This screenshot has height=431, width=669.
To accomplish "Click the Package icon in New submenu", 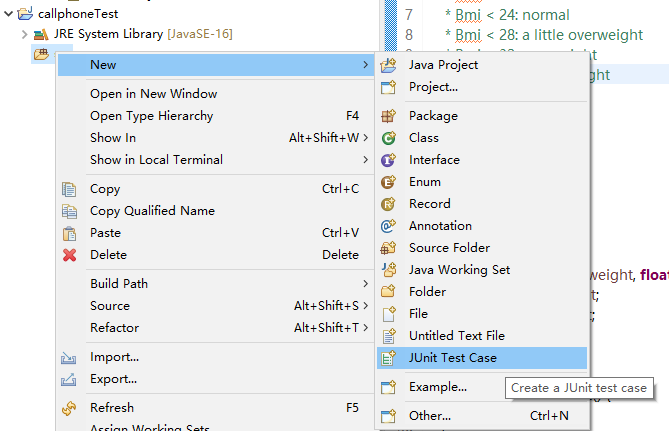I will (x=388, y=116).
